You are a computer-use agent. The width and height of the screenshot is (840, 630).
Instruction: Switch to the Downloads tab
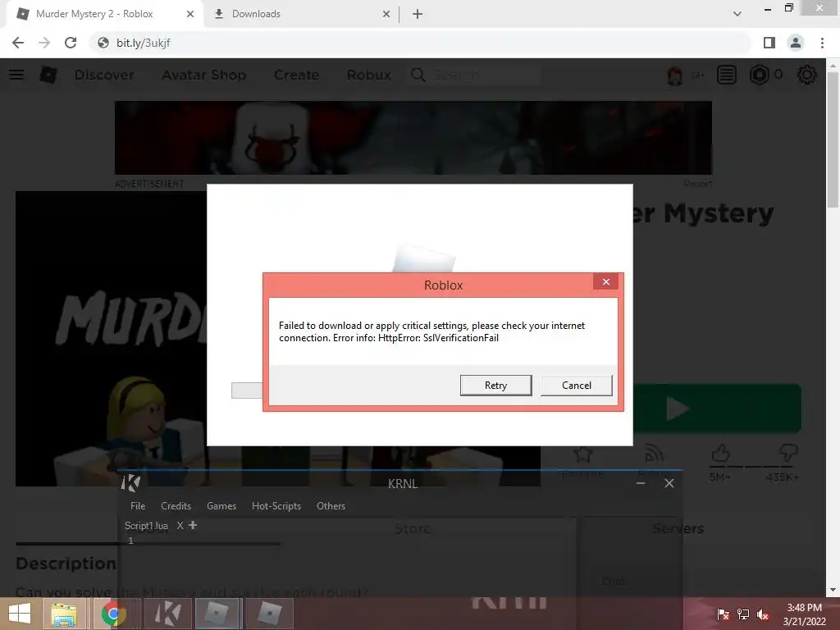pyautogui.click(x=300, y=14)
